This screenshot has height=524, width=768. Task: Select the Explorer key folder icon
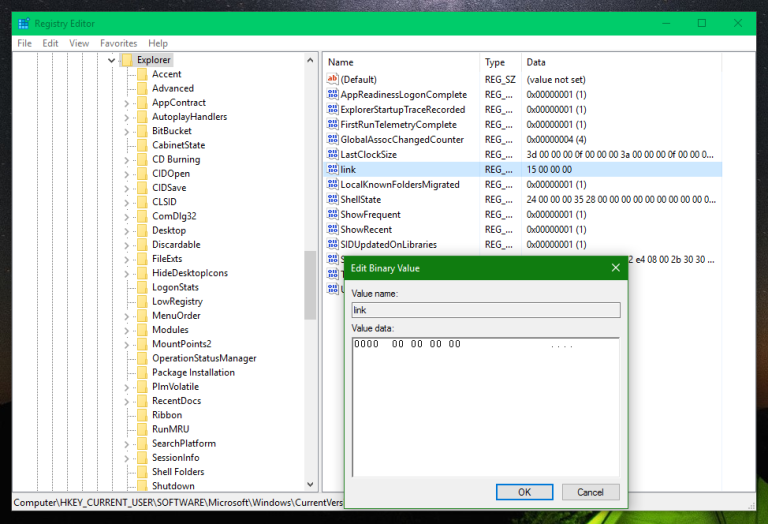click(x=126, y=60)
